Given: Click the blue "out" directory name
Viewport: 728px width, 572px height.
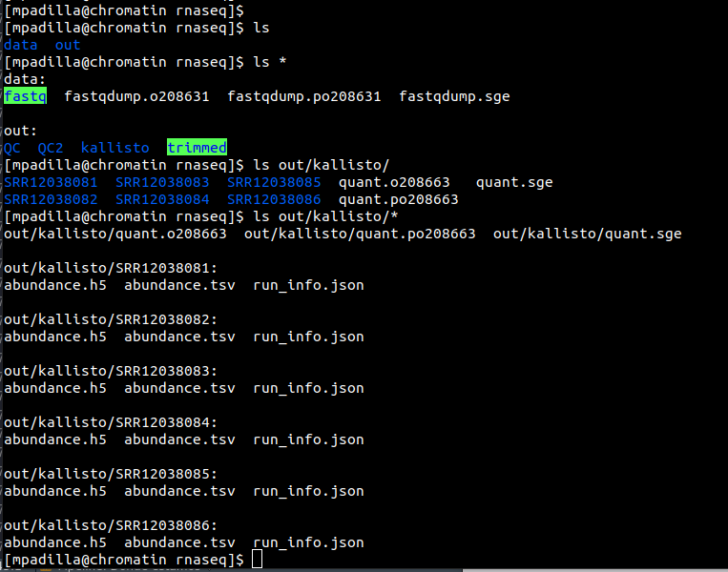Looking at the screenshot, I should pos(68,45).
